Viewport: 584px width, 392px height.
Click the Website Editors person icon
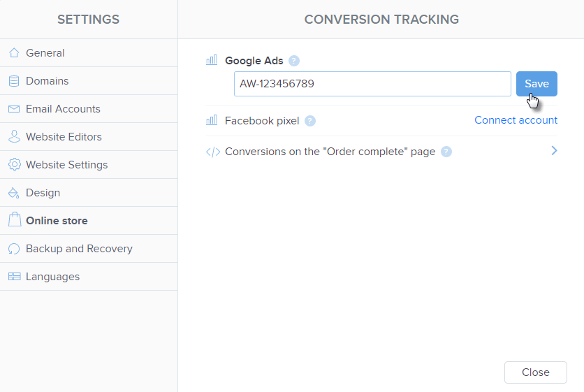pyautogui.click(x=14, y=137)
